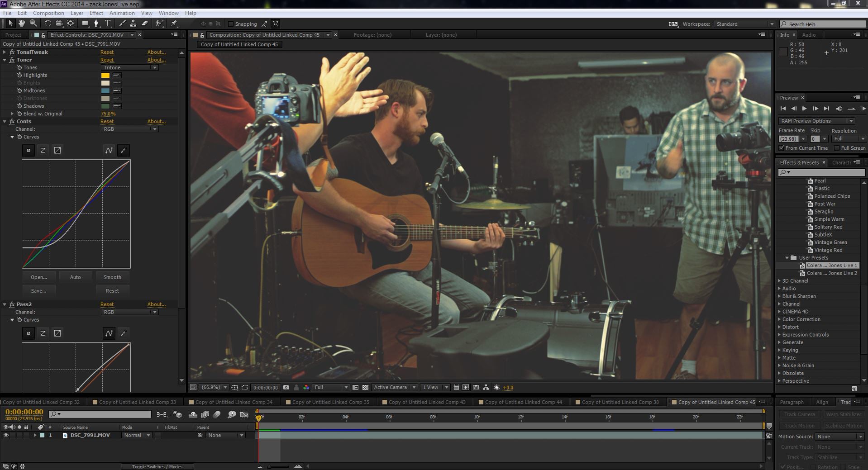Select the Clone Stamp tool
Viewport: 868px width, 470px height.
click(133, 24)
